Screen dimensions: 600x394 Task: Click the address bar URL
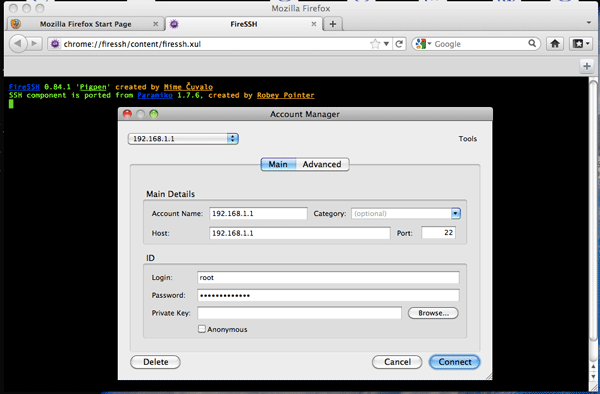(132, 44)
